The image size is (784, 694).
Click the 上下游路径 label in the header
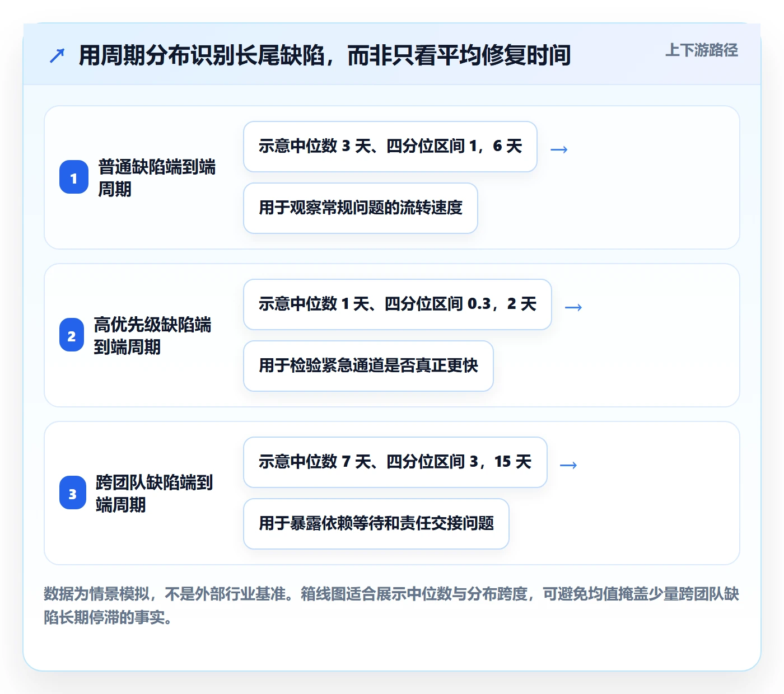[x=702, y=50]
